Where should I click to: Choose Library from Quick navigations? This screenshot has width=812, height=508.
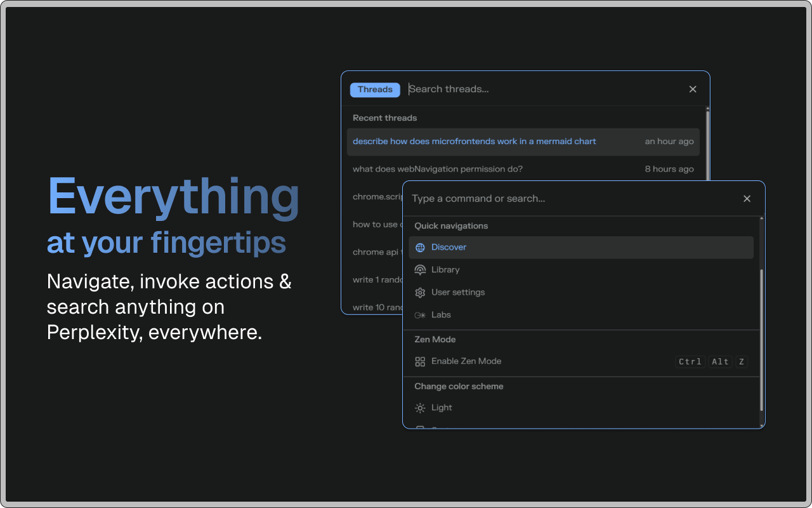445,270
